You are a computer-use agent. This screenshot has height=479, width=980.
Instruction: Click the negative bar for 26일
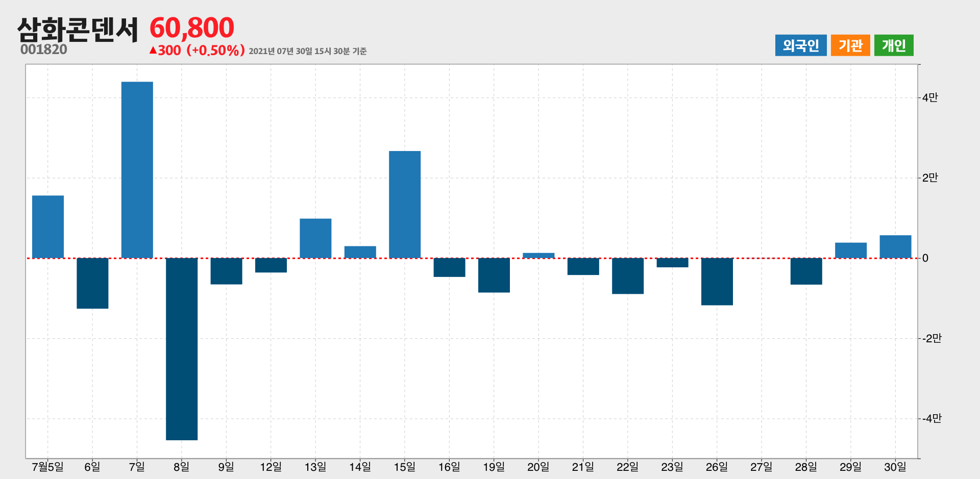(717, 282)
